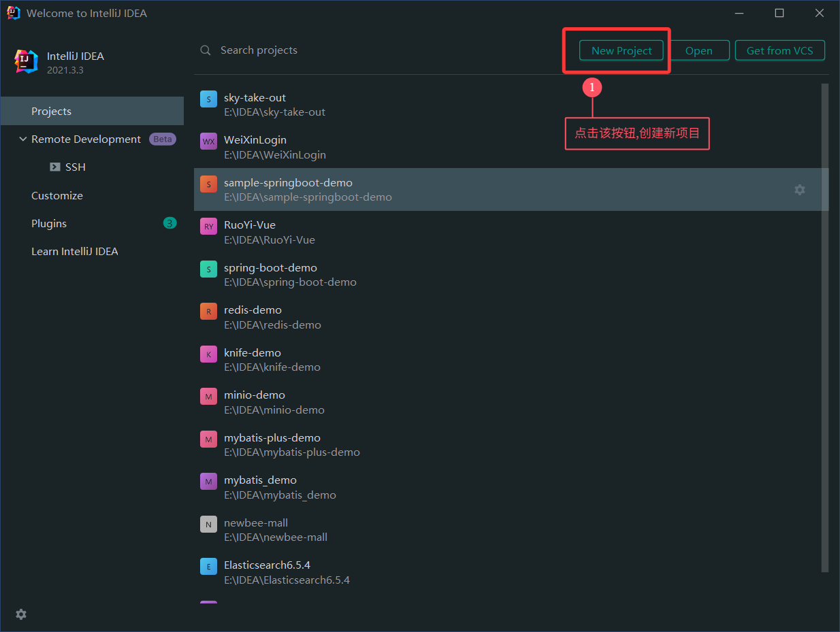Screen dimensions: 840x632
Task: Click the New Project button
Action: click(621, 50)
